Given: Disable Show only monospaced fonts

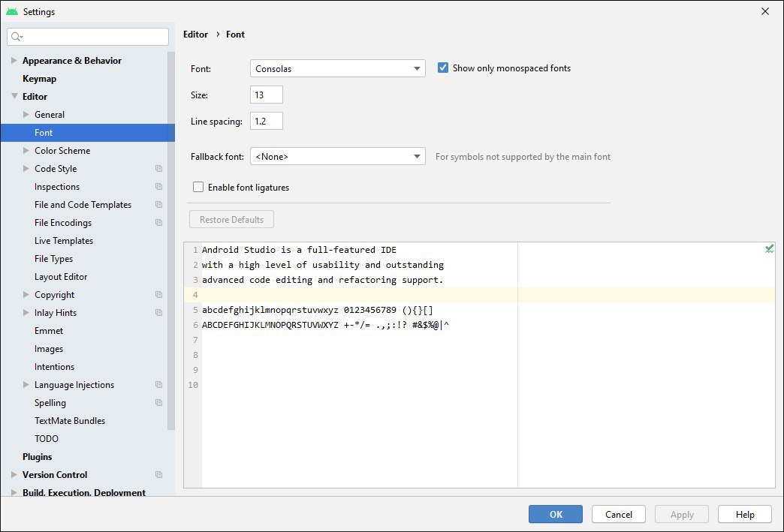Looking at the screenshot, I should tap(443, 68).
